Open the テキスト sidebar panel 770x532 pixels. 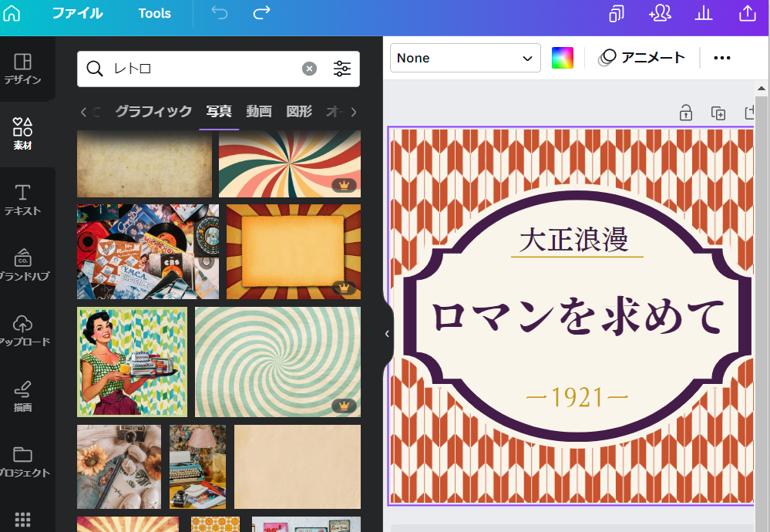click(x=22, y=200)
